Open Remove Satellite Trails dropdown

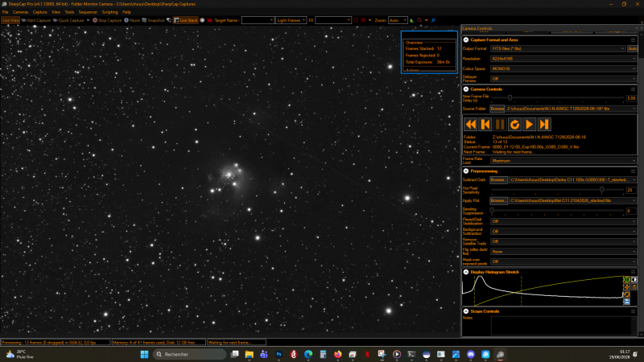(x=563, y=241)
